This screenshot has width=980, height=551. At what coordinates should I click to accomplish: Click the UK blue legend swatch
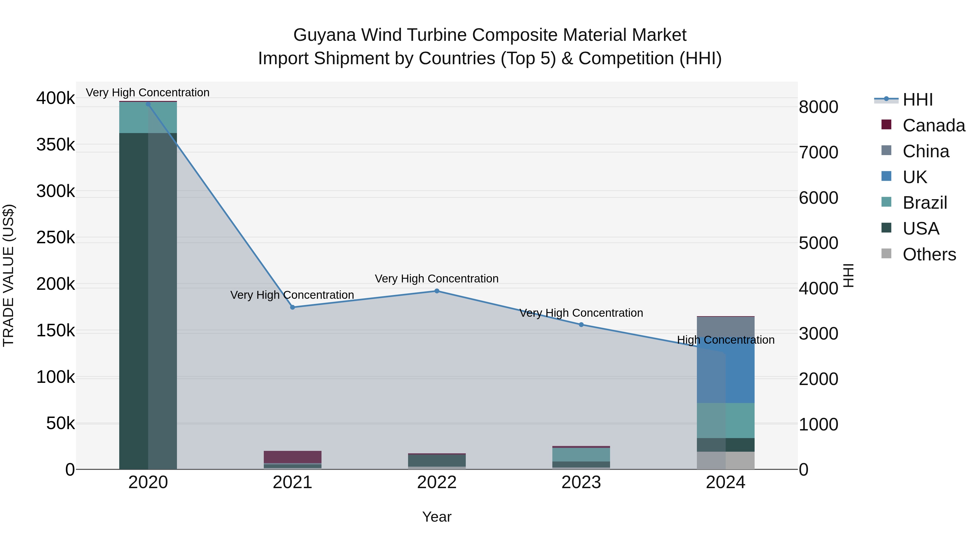pyautogui.click(x=886, y=176)
